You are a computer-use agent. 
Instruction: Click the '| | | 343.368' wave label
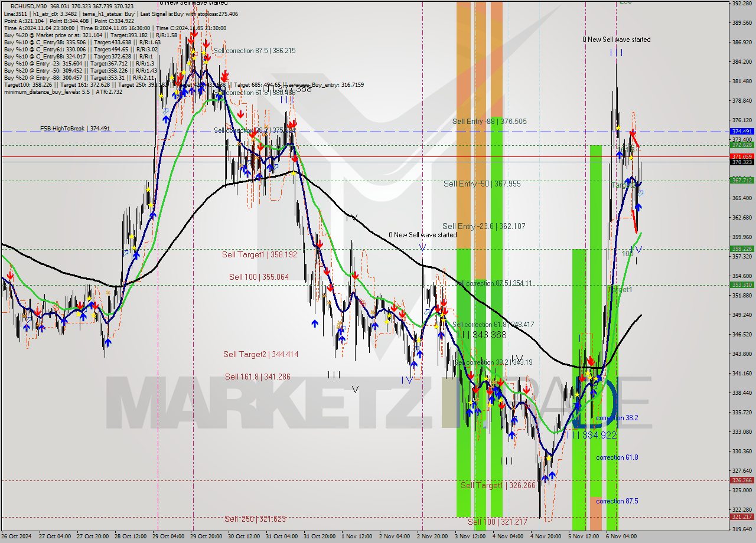coord(481,335)
